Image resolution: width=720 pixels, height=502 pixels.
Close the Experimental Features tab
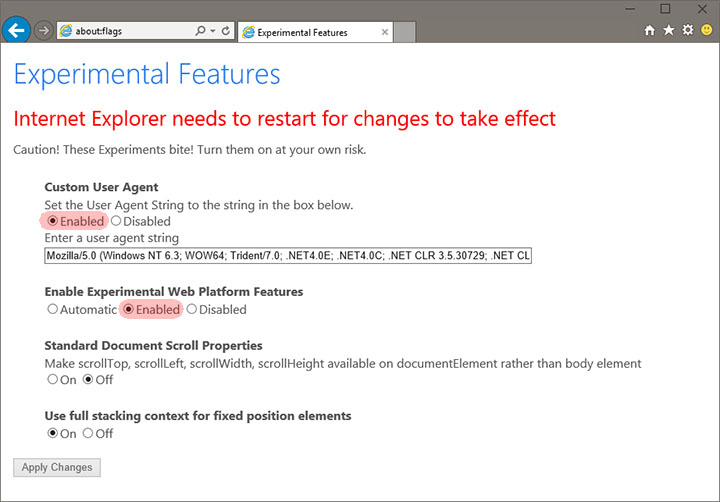point(384,32)
